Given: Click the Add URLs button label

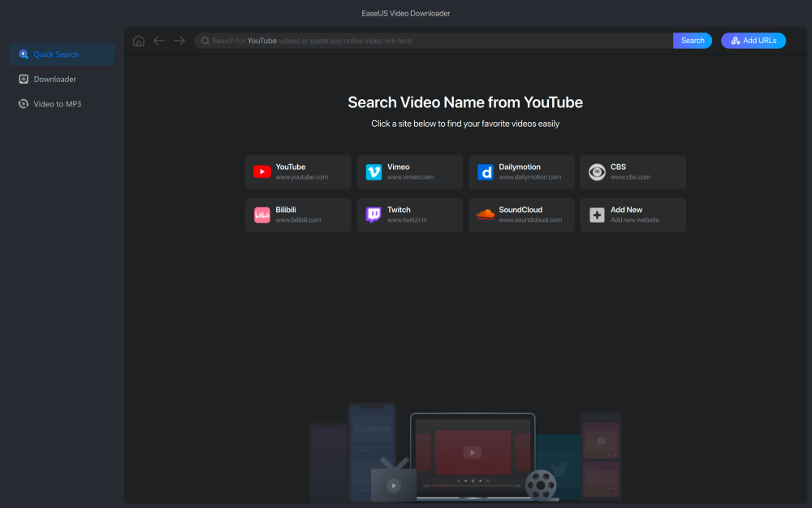Looking at the screenshot, I should click(760, 41).
